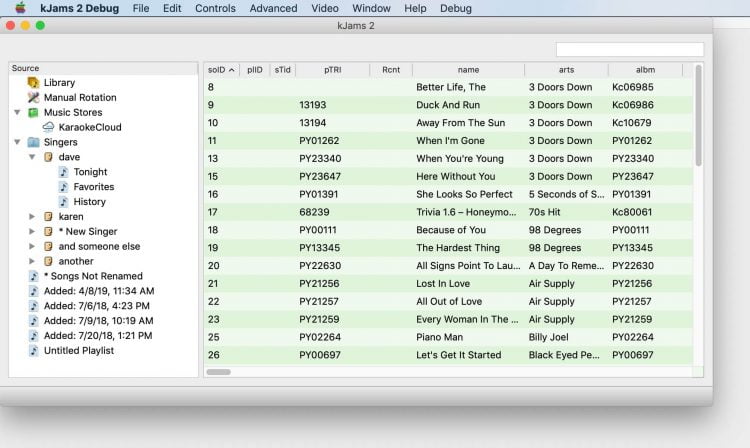Click the 'another' singer icon
Screen dimensions: 750x448
[48, 261]
